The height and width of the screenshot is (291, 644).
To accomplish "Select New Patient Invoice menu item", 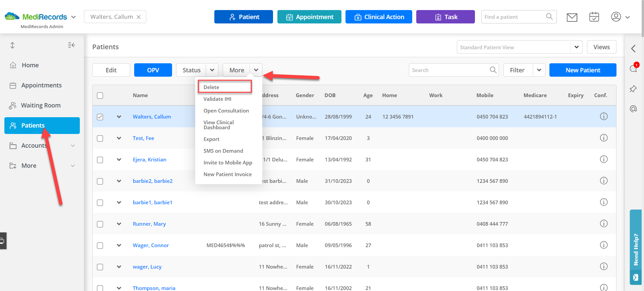I will pyautogui.click(x=227, y=174).
